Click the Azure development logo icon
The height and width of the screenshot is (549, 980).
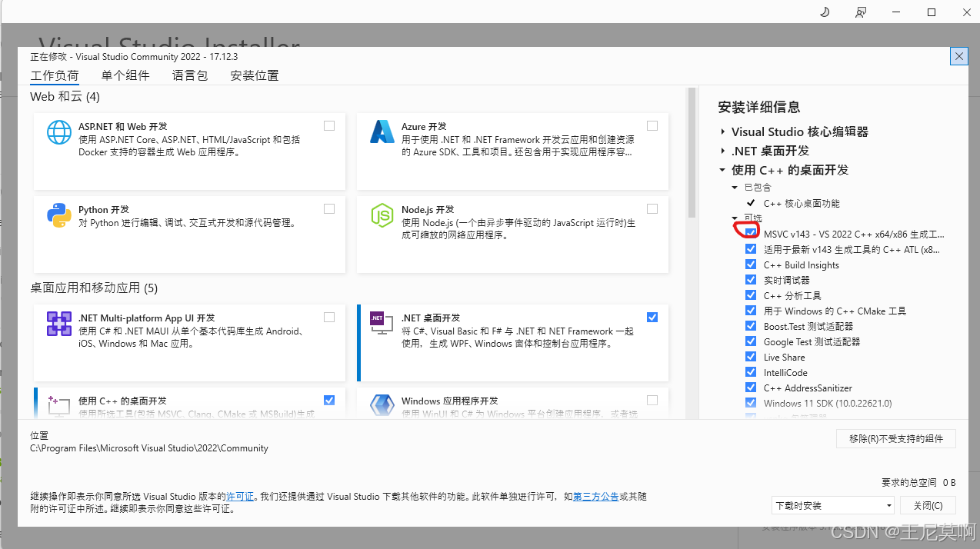[382, 132]
